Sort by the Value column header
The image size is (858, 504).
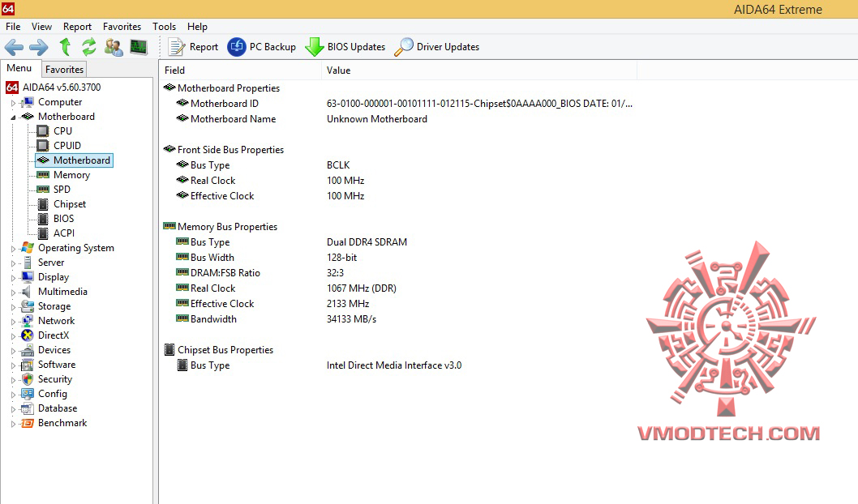(478, 70)
